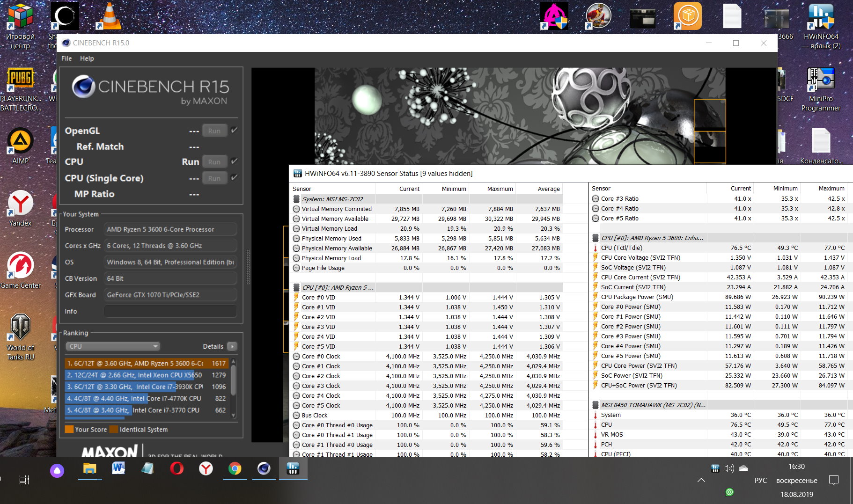Click the ranking list scrollbar down arrow
The image size is (853, 504).
[x=234, y=415]
